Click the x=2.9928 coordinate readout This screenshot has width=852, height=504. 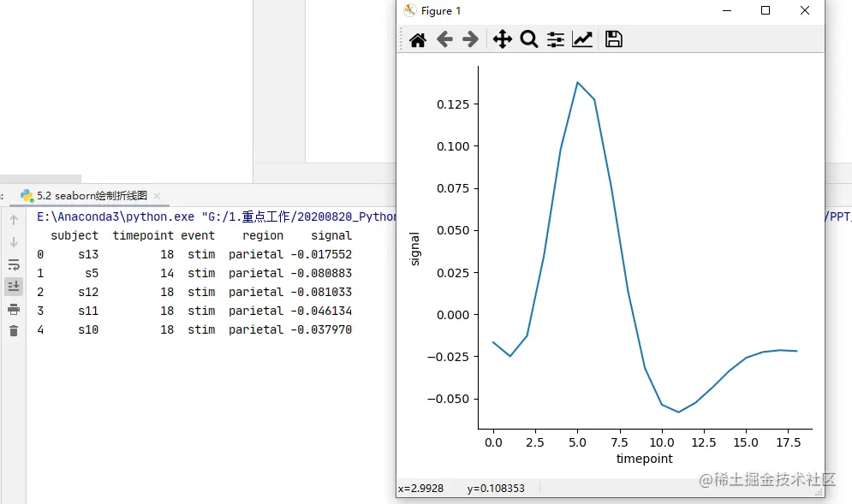420,489
